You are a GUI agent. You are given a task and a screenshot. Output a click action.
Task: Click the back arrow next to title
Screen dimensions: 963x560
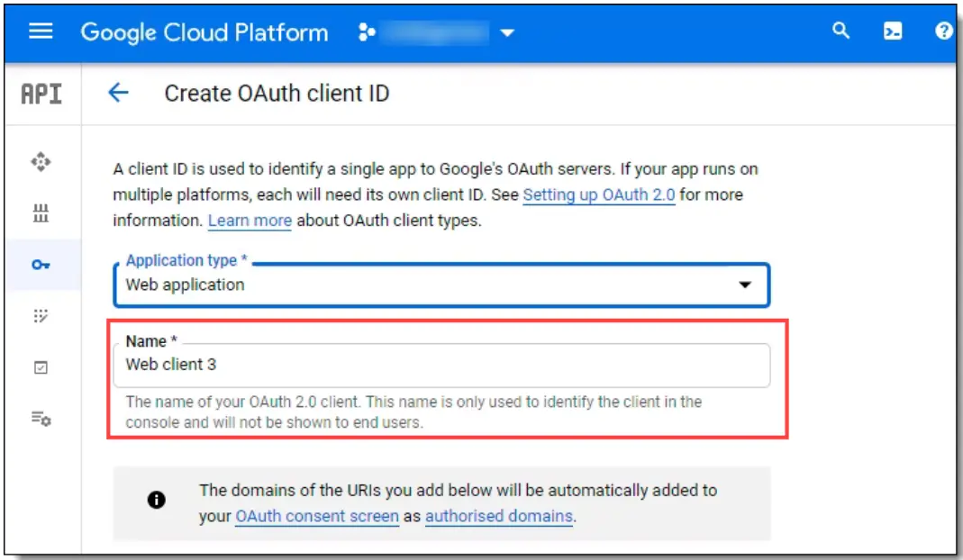[x=118, y=93]
